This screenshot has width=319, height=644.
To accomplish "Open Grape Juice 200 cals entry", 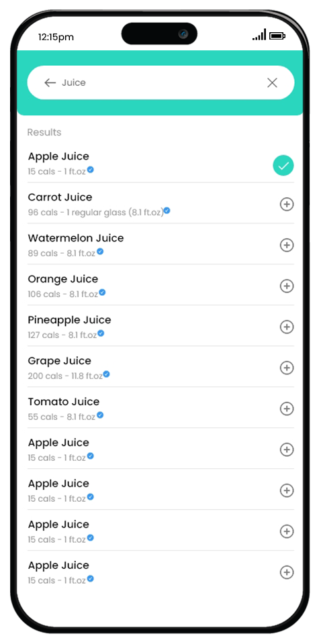I will [161, 367].
